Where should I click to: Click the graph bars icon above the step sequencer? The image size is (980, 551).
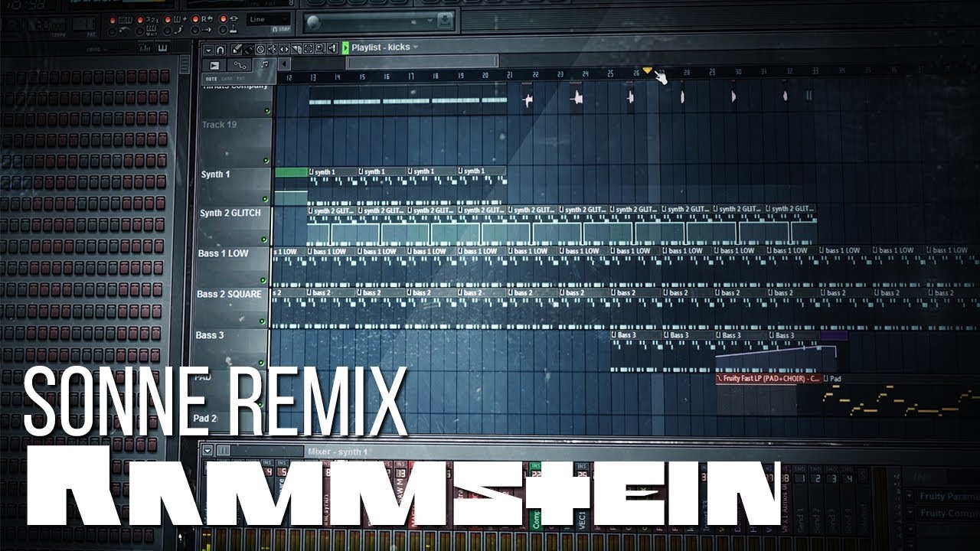145,47
